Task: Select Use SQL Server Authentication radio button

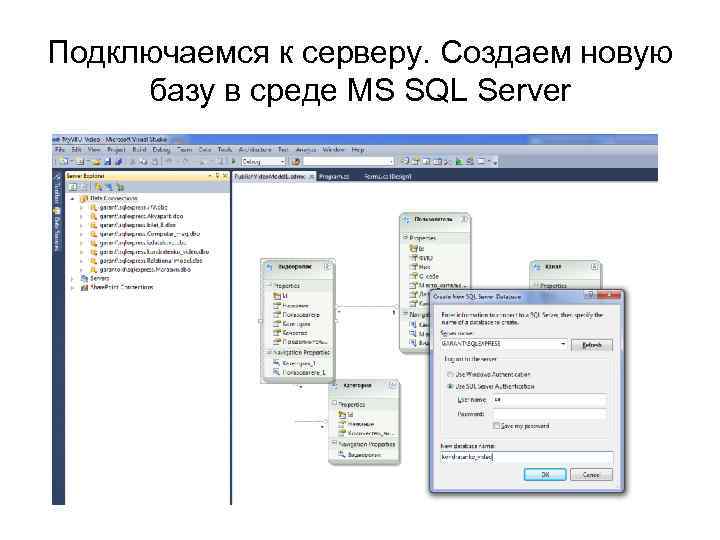Action: (450, 387)
